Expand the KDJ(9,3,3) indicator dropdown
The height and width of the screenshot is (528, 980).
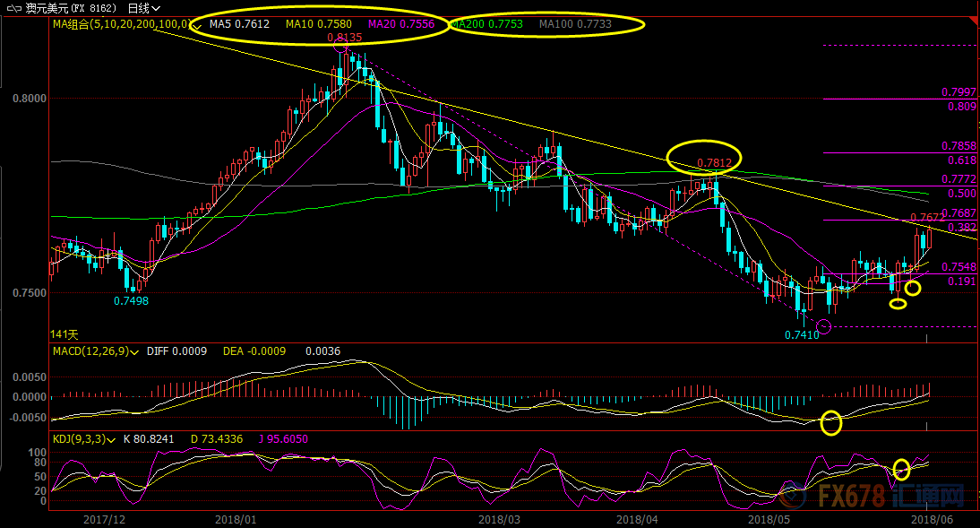click(x=109, y=439)
